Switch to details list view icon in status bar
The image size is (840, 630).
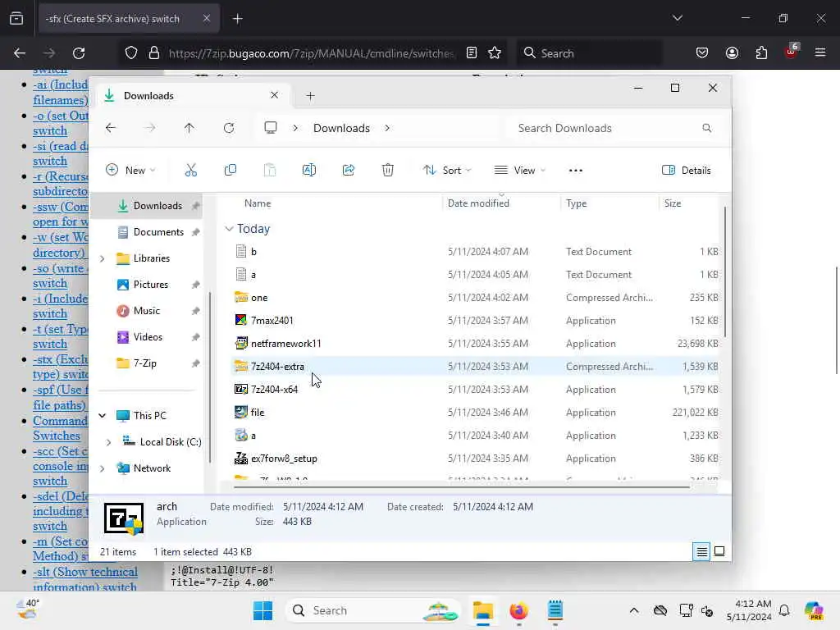pyautogui.click(x=701, y=551)
